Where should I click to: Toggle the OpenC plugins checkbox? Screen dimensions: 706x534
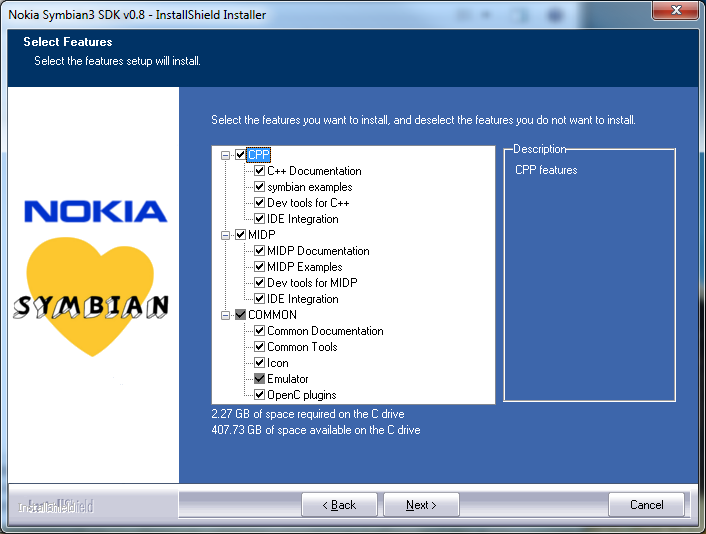[x=259, y=395]
